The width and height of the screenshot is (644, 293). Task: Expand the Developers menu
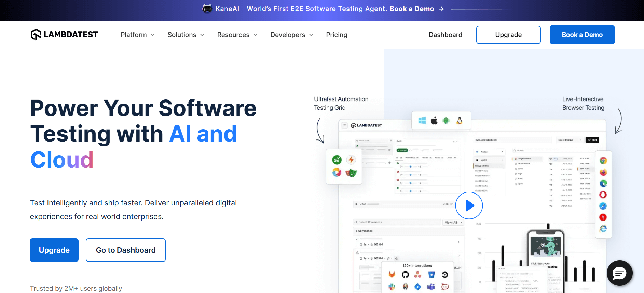(291, 35)
